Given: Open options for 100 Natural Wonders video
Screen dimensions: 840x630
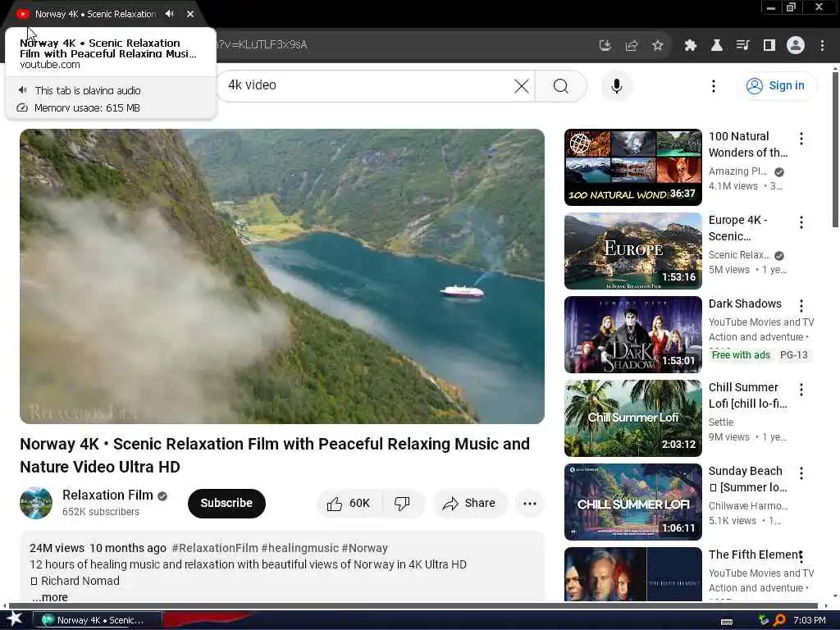Looking at the screenshot, I should tap(801, 139).
